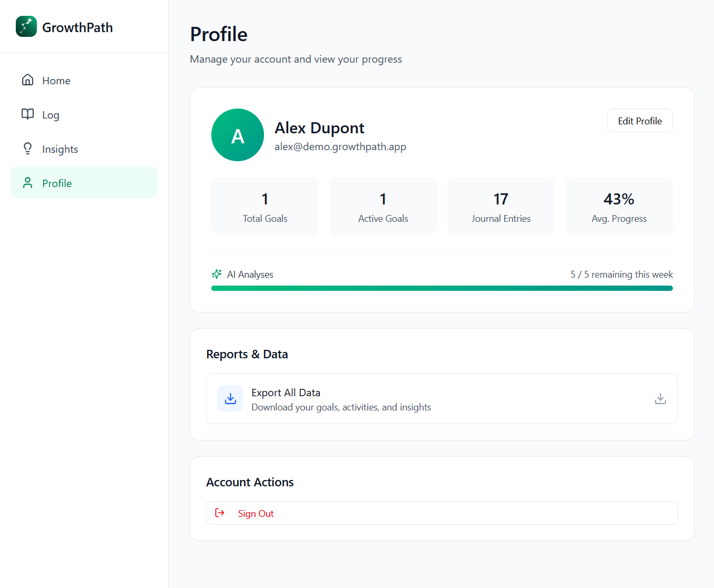
Task: Open the Insights section
Action: pos(84,149)
